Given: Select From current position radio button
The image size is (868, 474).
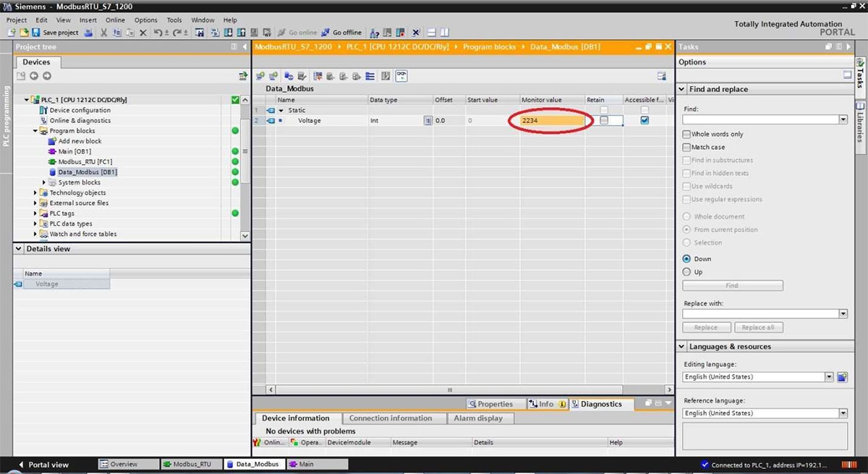Looking at the screenshot, I should click(x=686, y=230).
